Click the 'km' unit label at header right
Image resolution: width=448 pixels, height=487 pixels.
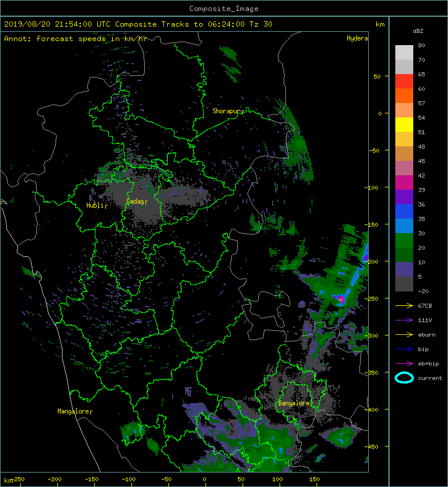(x=380, y=24)
